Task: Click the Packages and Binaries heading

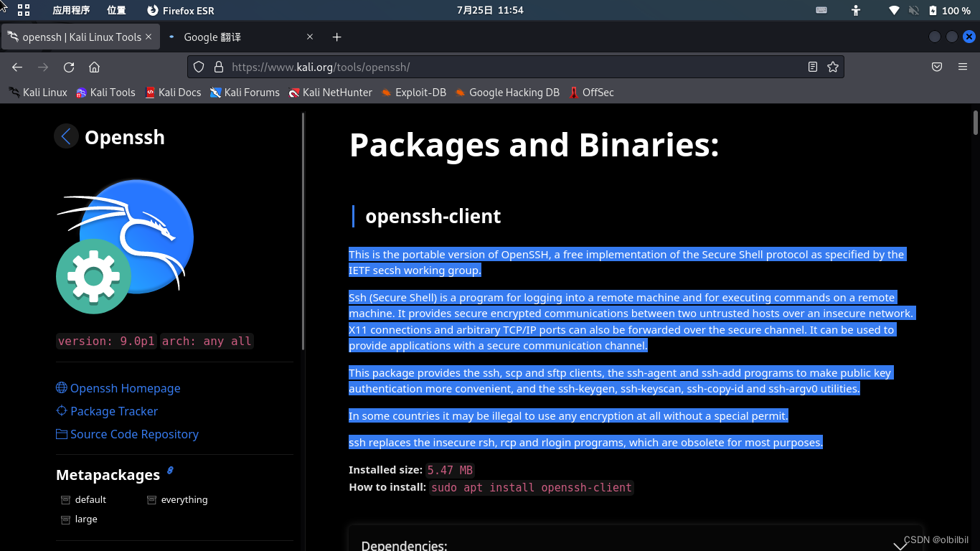Action: point(534,145)
